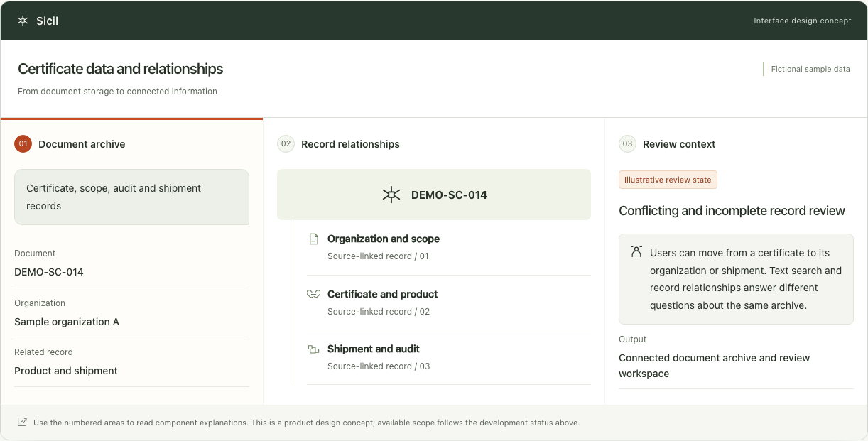The image size is (868, 441).
Task: Click the From document storage to connected information subtitle
Action: (117, 92)
